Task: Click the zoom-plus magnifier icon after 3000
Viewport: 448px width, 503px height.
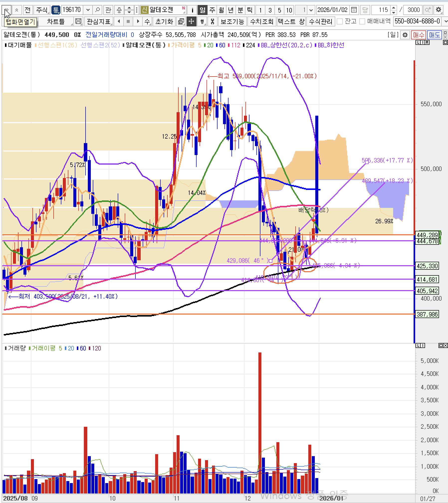Action: pos(428,10)
